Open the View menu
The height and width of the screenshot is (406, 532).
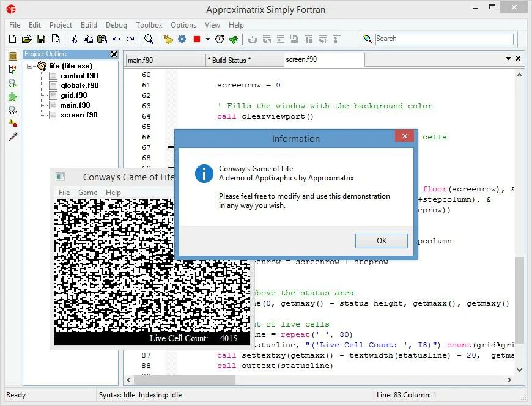(x=212, y=24)
